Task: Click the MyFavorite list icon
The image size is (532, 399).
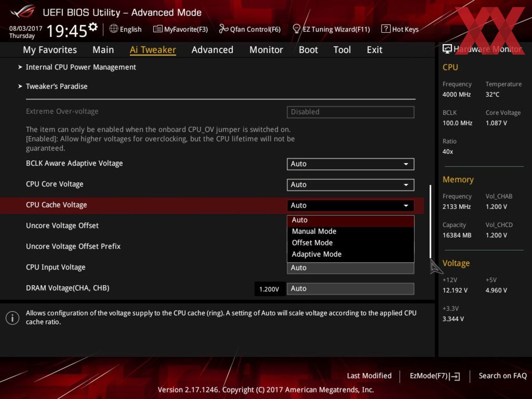Action: [158, 29]
